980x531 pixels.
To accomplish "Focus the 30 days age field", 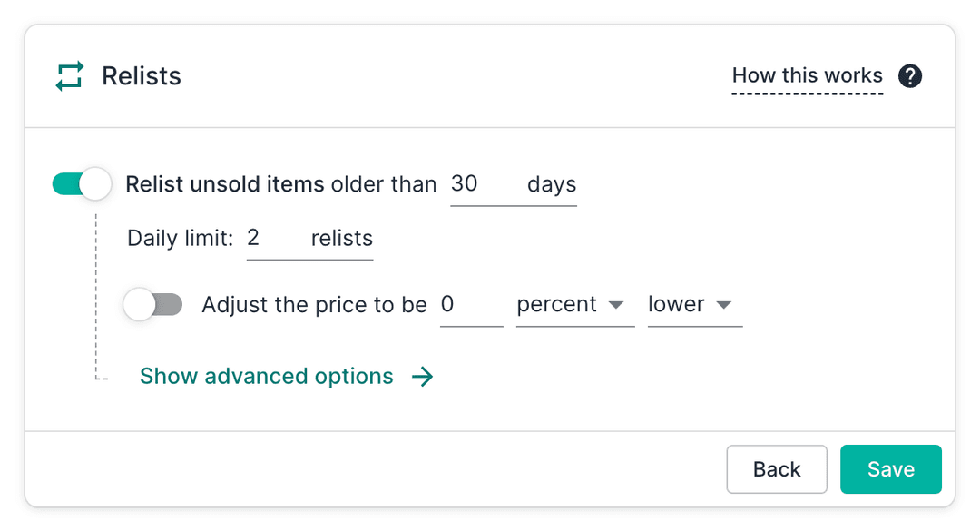I will pos(513,186).
